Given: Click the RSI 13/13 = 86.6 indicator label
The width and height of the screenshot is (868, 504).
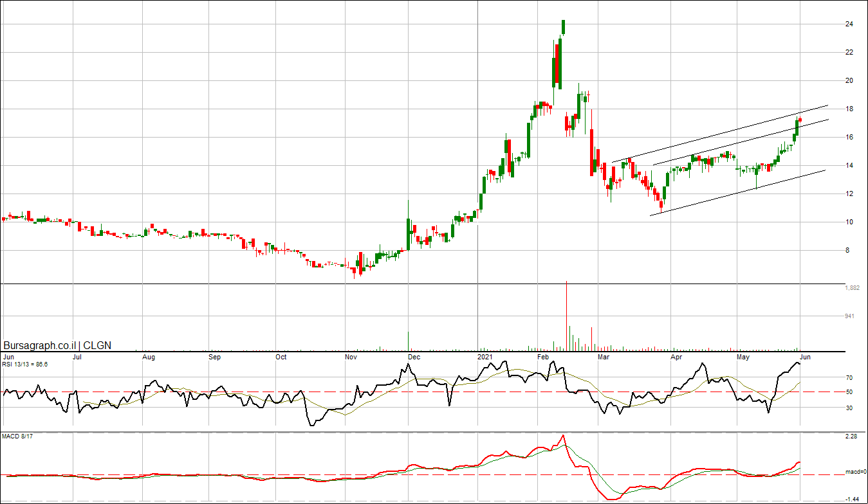Looking at the screenshot, I should click(x=25, y=364).
